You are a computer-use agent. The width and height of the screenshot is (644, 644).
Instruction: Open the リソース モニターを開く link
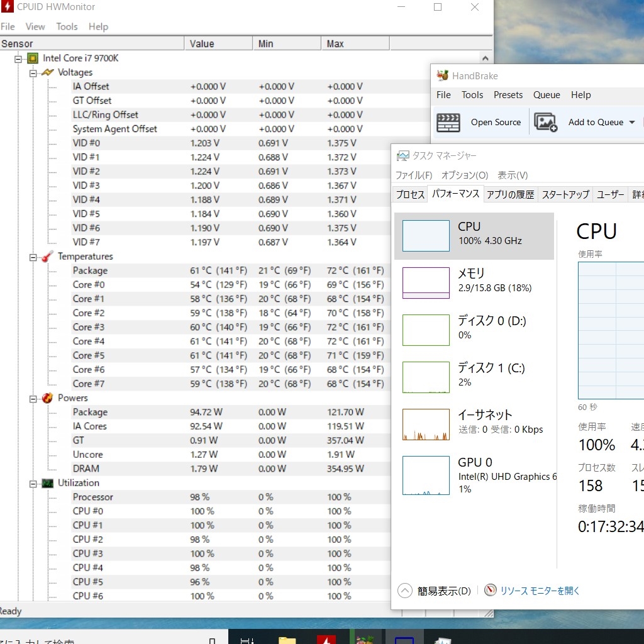[539, 591]
